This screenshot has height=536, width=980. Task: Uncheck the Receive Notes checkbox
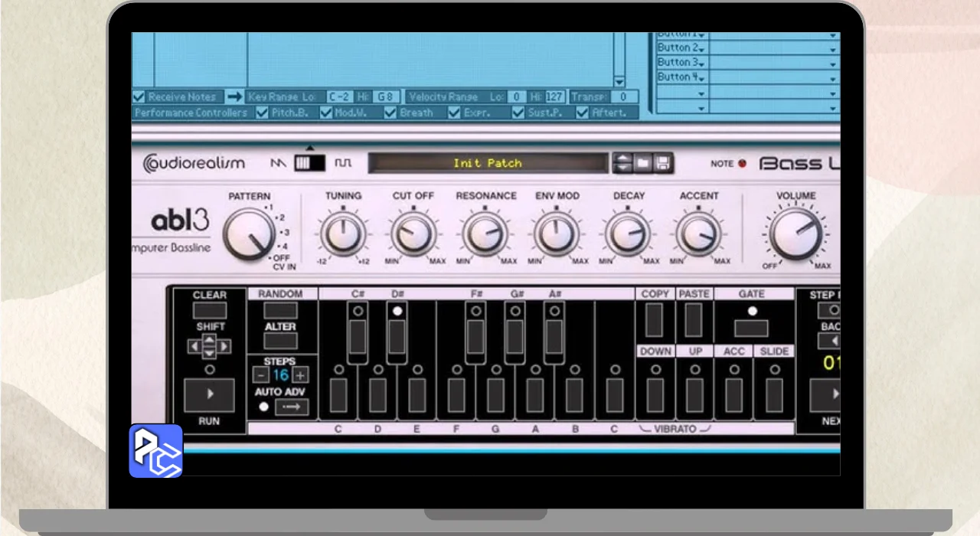[139, 97]
